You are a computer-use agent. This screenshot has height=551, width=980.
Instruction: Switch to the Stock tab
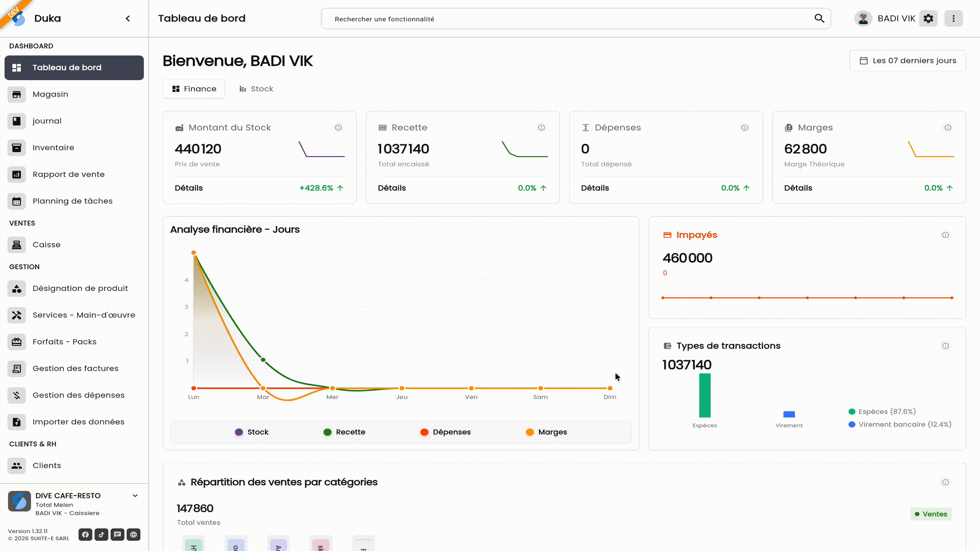point(256,89)
